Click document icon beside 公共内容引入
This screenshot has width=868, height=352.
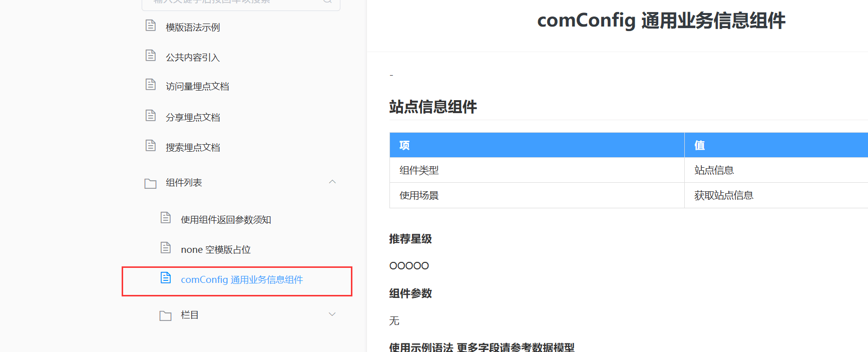click(x=151, y=56)
